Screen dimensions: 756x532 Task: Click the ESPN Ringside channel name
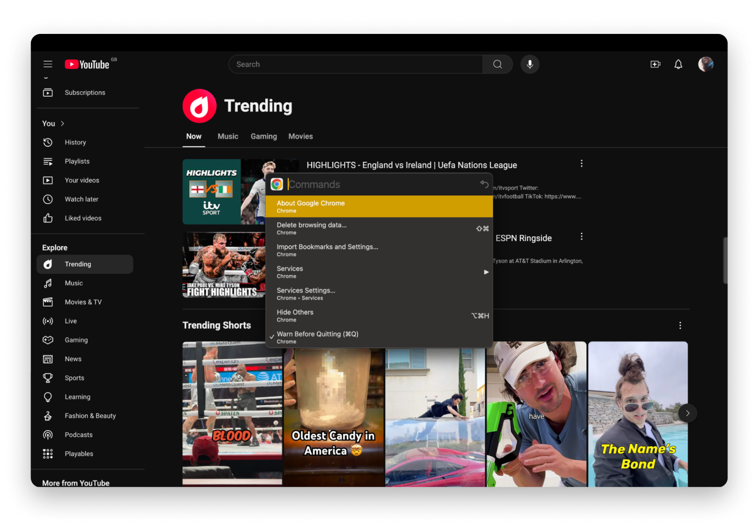[523, 238]
